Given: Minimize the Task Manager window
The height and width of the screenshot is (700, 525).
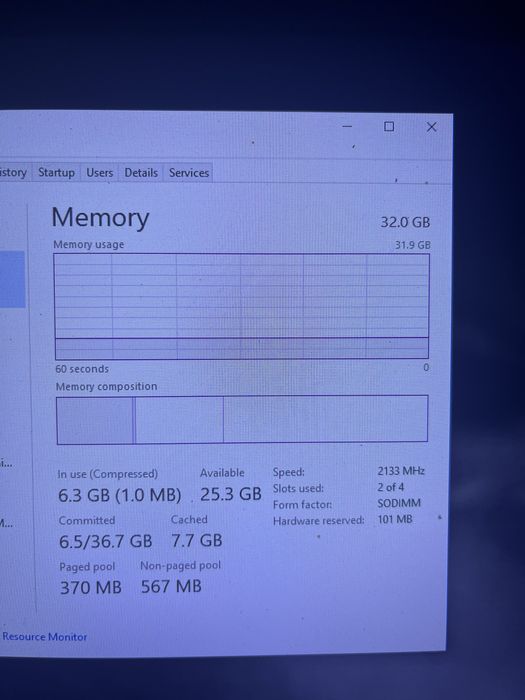Looking at the screenshot, I should [x=347, y=127].
